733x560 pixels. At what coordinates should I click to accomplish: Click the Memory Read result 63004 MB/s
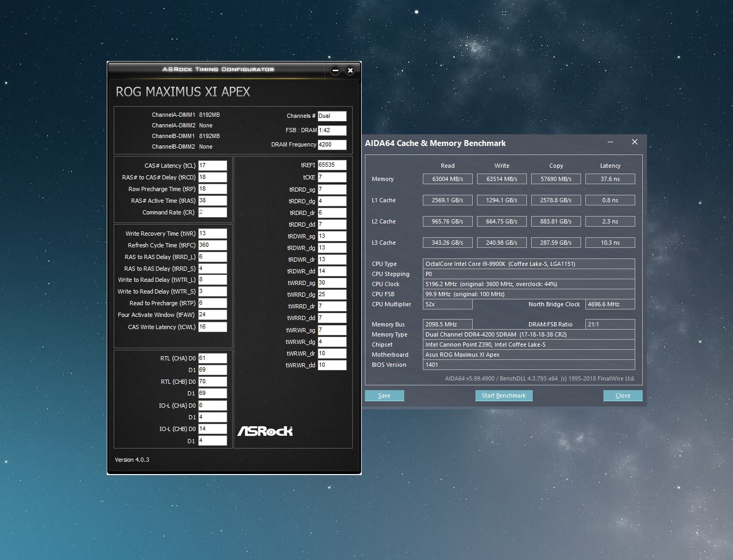pyautogui.click(x=448, y=179)
